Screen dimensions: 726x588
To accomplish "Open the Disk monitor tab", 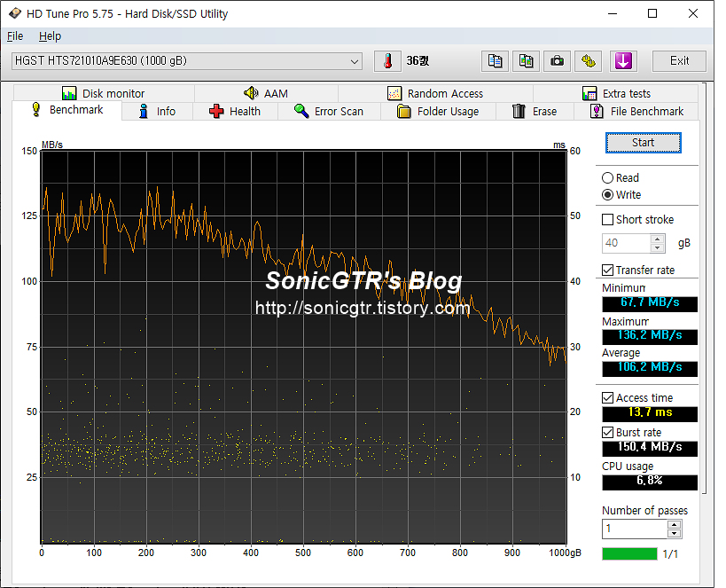I will pos(104,94).
